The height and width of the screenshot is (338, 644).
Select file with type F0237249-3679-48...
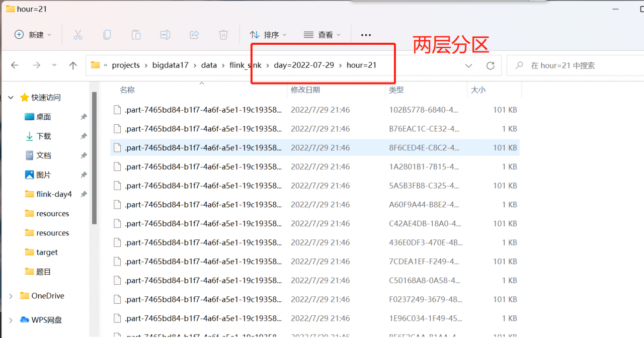coord(315,299)
